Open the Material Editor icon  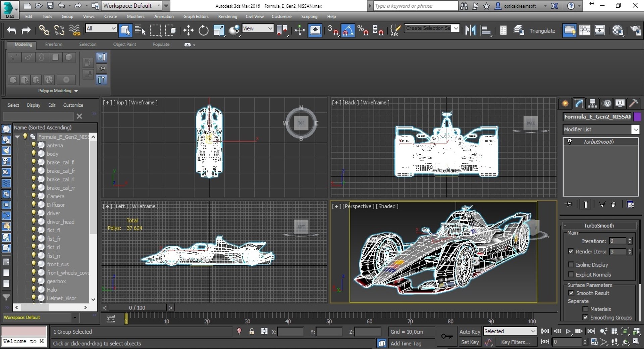click(618, 30)
